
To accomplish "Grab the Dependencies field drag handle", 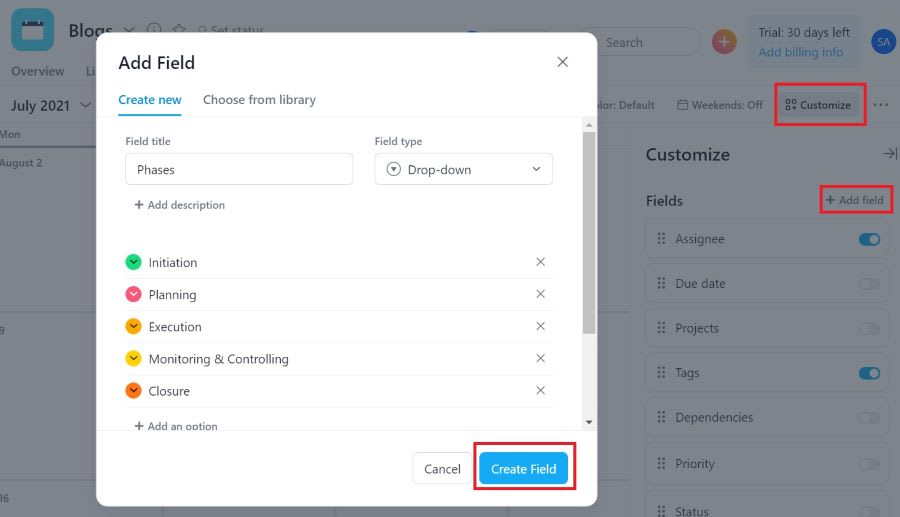I will [x=661, y=417].
